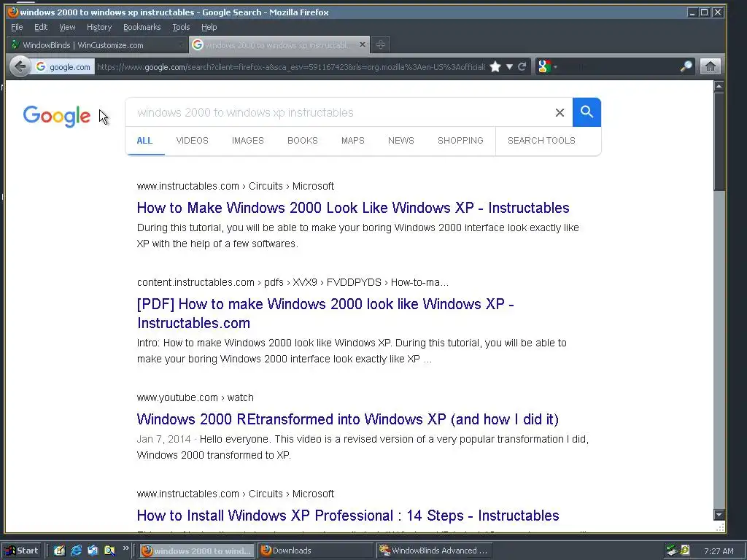Open the Windows Start menu

click(x=22, y=551)
